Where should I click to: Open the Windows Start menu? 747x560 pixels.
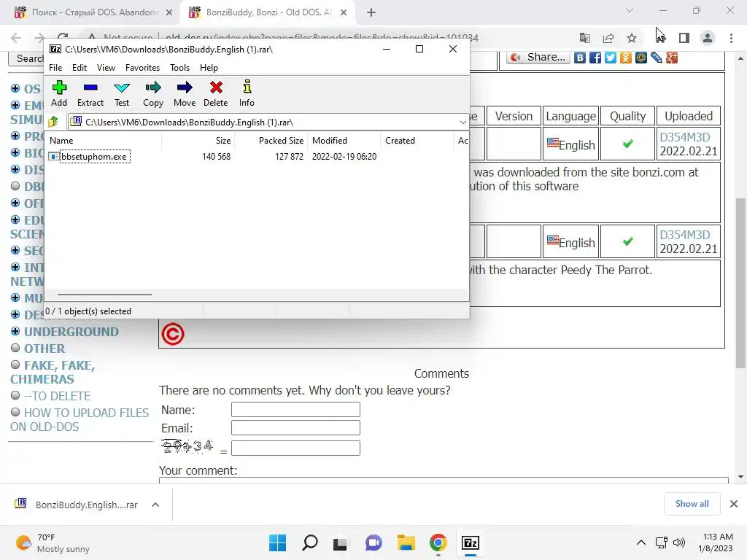coord(277,542)
